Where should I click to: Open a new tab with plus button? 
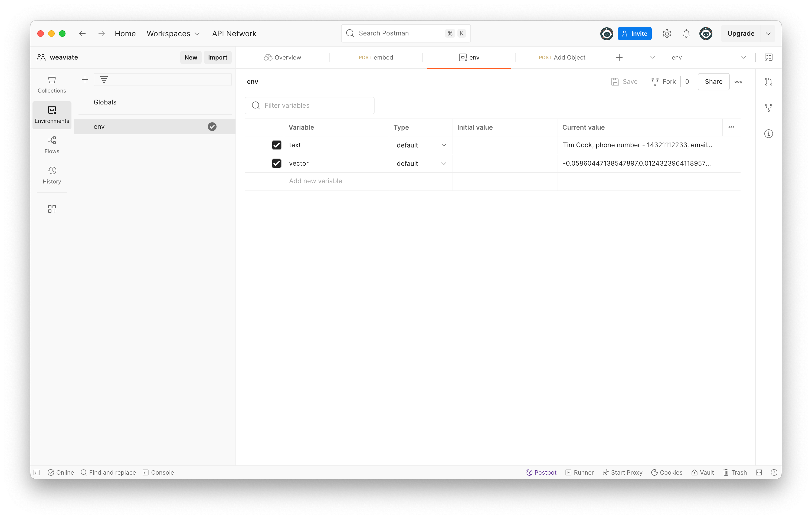coord(619,57)
